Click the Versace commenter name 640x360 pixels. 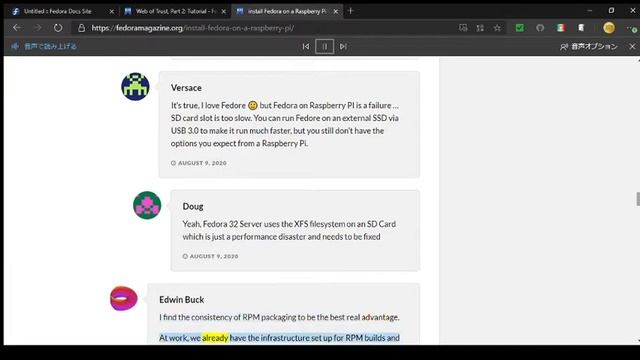(186, 88)
